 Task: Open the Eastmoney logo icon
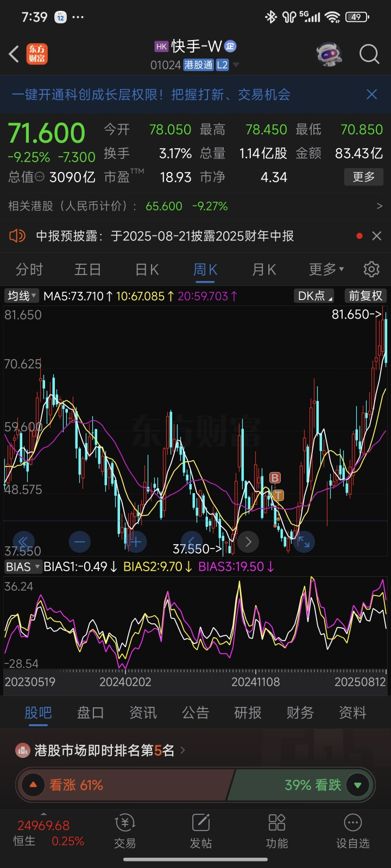(37, 54)
